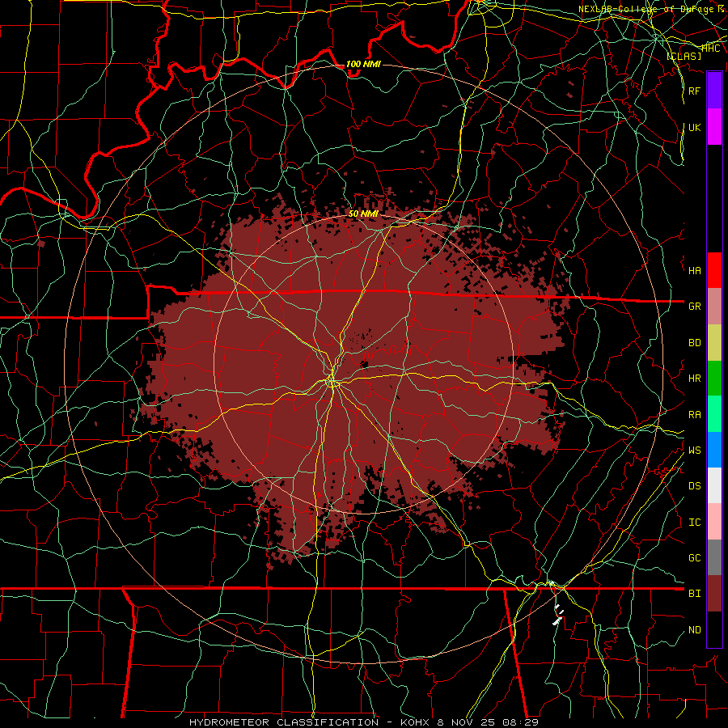Image resolution: width=728 pixels, height=728 pixels.
Task: Click the "IC" legend label
Action: [695, 523]
